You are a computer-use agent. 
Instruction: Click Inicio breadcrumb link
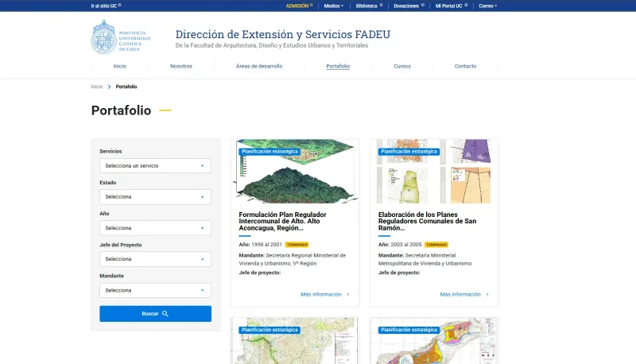pos(97,87)
